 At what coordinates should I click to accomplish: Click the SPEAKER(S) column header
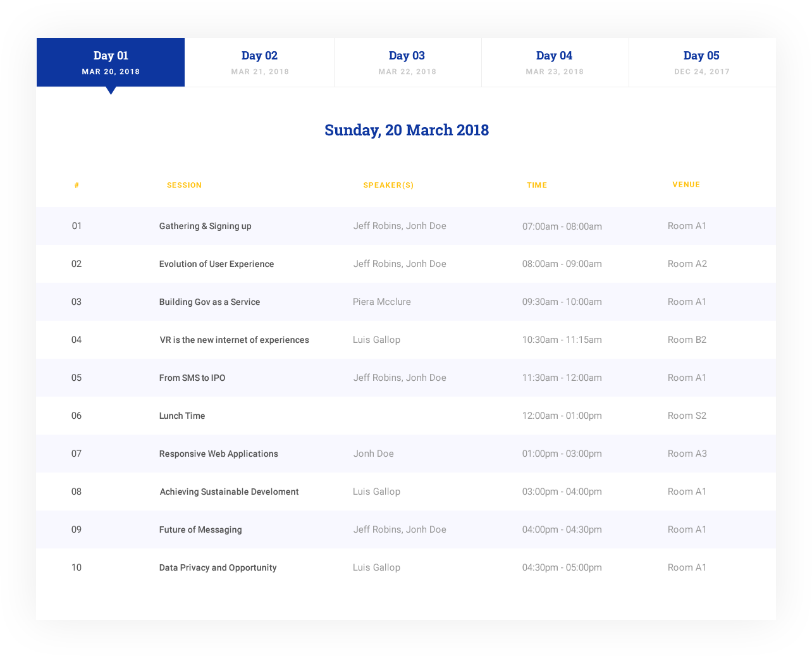388,185
